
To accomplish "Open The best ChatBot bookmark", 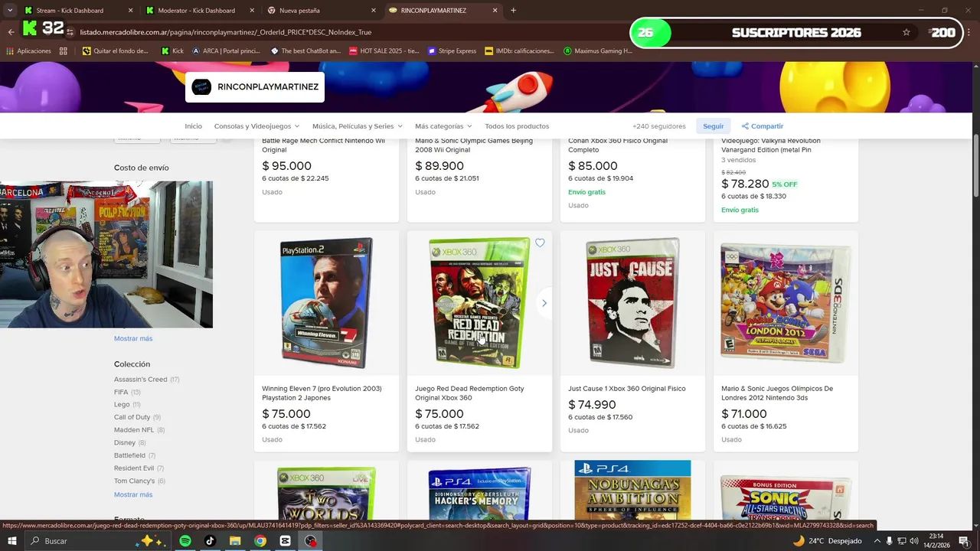I will [x=305, y=51].
